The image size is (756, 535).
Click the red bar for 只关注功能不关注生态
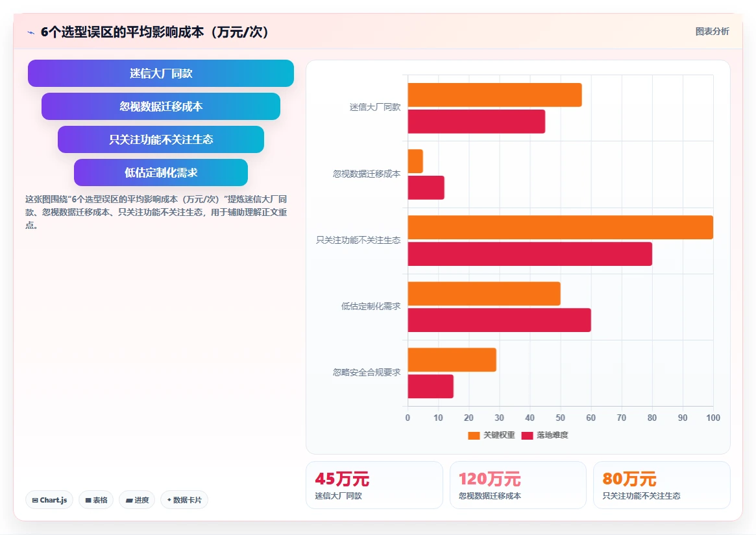click(530, 254)
